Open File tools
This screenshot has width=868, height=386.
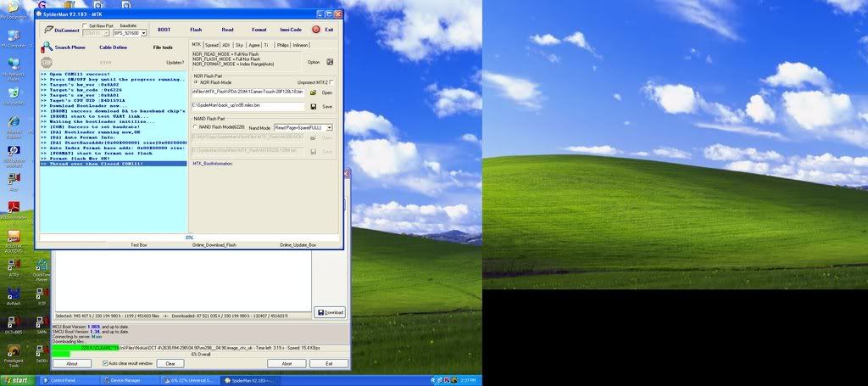163,48
